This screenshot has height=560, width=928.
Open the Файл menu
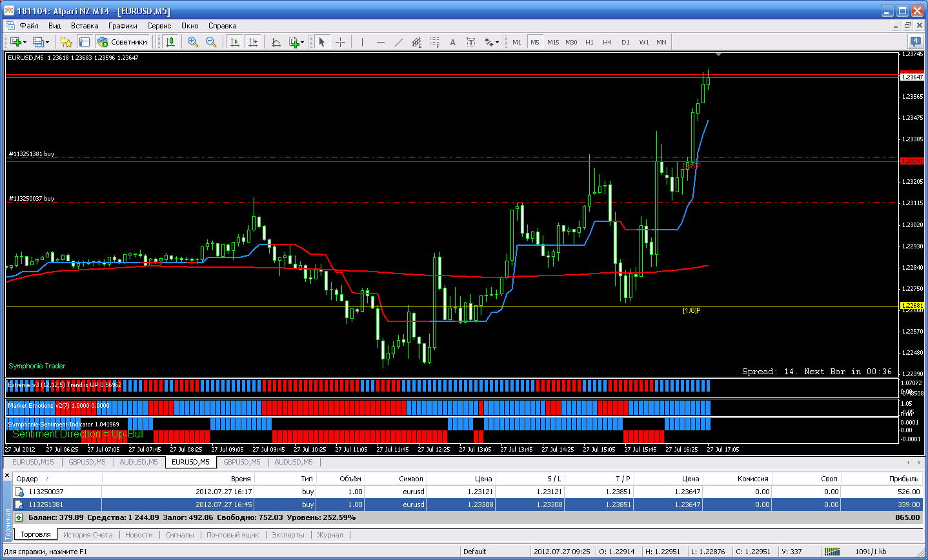(29, 26)
